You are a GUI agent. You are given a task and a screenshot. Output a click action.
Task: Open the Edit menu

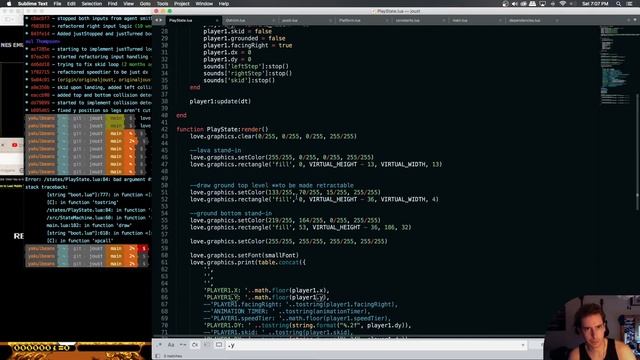click(x=71, y=4)
